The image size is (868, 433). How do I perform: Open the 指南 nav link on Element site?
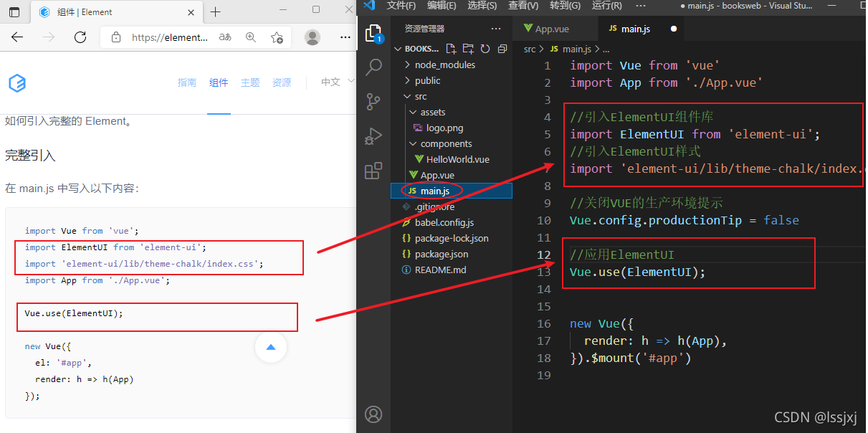pyautogui.click(x=187, y=82)
